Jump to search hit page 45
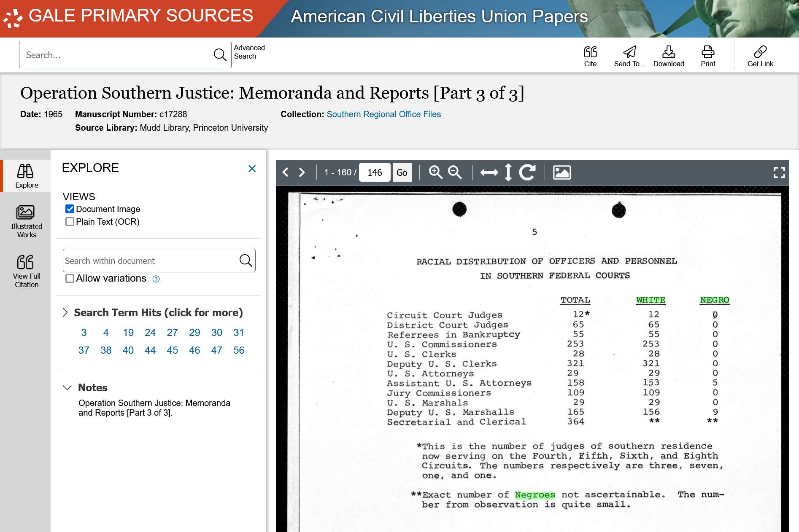 (x=173, y=350)
